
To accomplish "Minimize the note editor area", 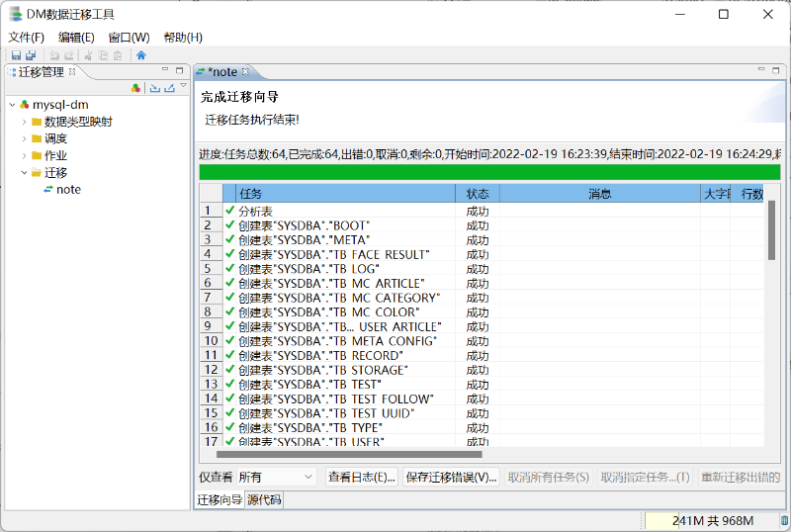I will click(x=761, y=69).
